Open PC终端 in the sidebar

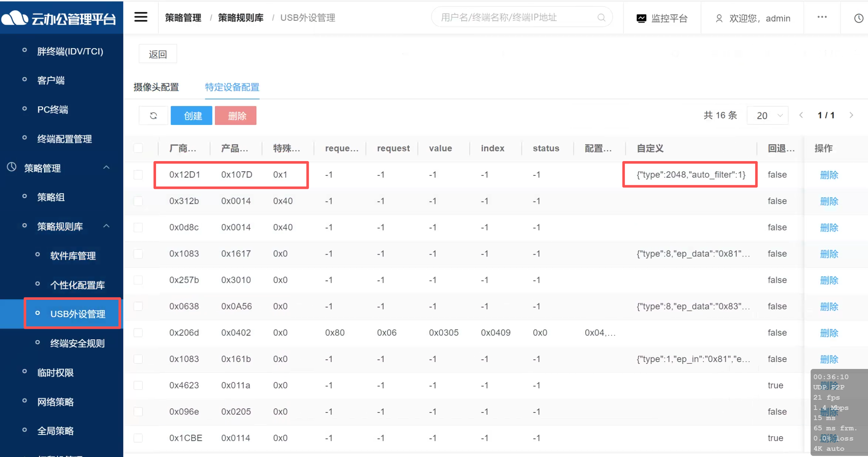click(x=53, y=110)
